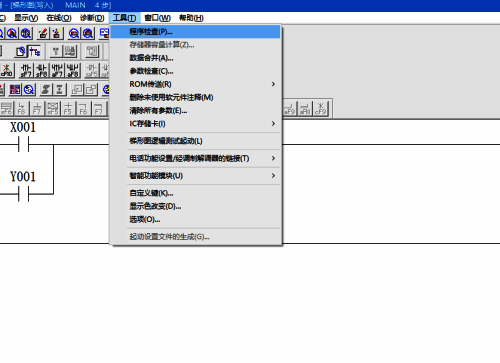500x363 pixels.
Task: Choose 删除未使用软元件注释(M)
Action: pos(195,97)
